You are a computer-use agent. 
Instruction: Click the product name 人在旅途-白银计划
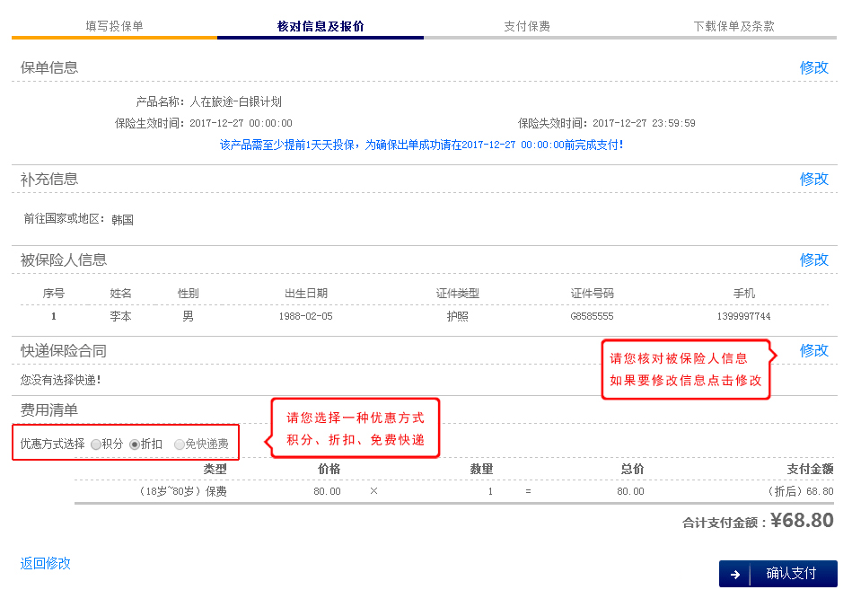tap(235, 102)
